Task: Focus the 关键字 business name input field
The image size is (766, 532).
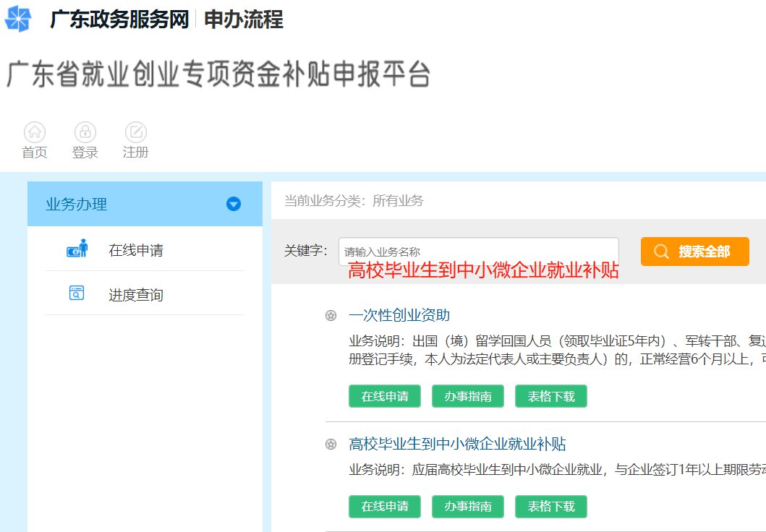Action: point(479,252)
